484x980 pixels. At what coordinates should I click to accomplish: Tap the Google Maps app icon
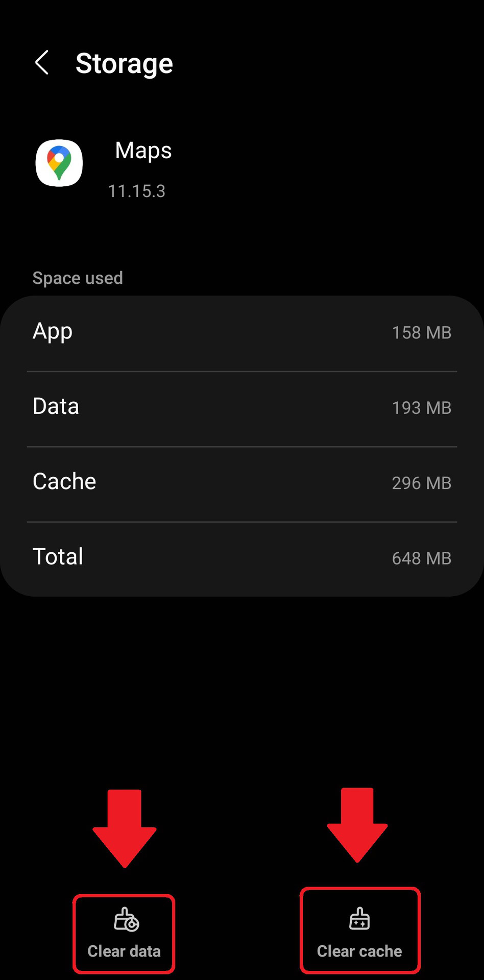point(59,163)
